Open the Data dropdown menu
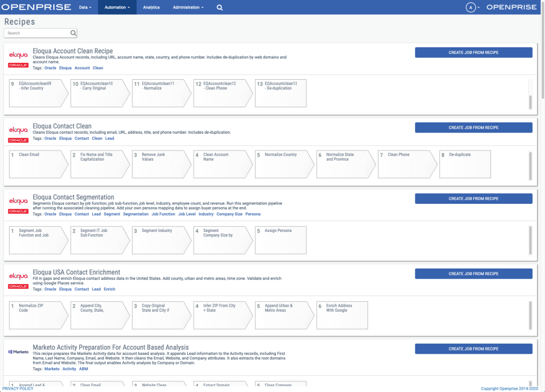545x392 pixels. coord(84,7)
